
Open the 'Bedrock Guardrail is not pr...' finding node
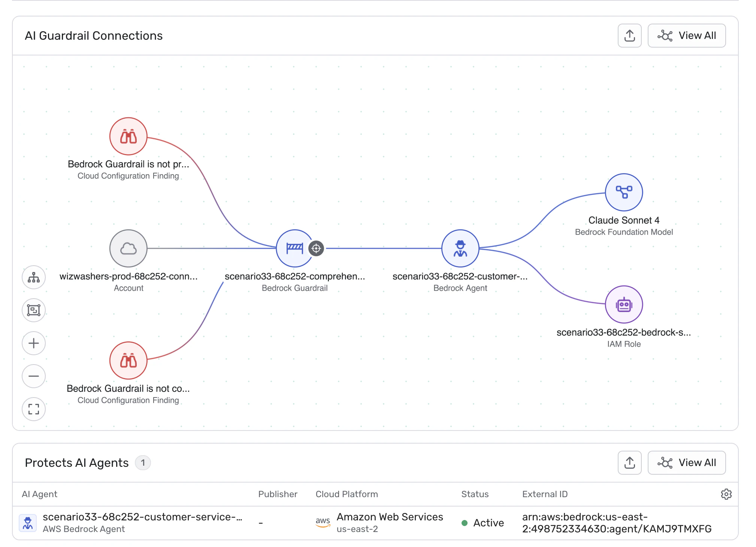point(128,136)
